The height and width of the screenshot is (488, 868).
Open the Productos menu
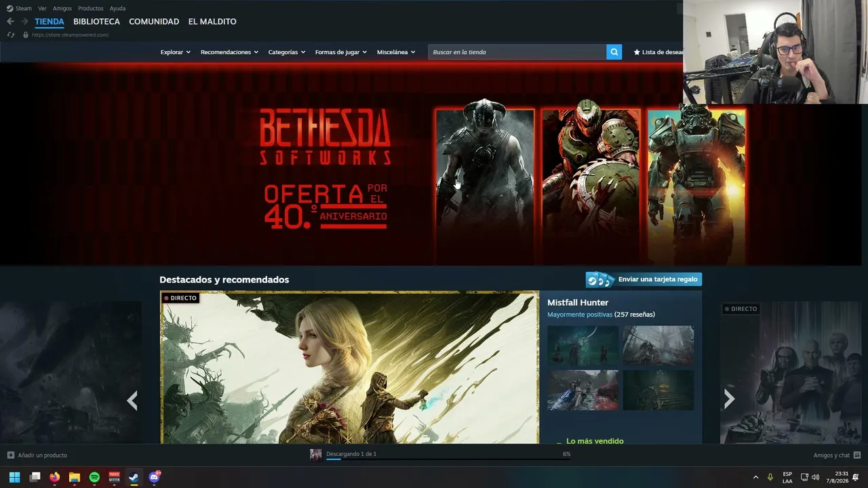(x=91, y=8)
